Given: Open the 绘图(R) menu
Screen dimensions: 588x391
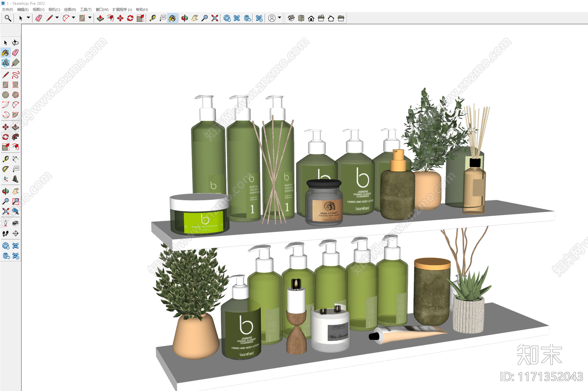Looking at the screenshot, I should pyautogui.click(x=70, y=10).
